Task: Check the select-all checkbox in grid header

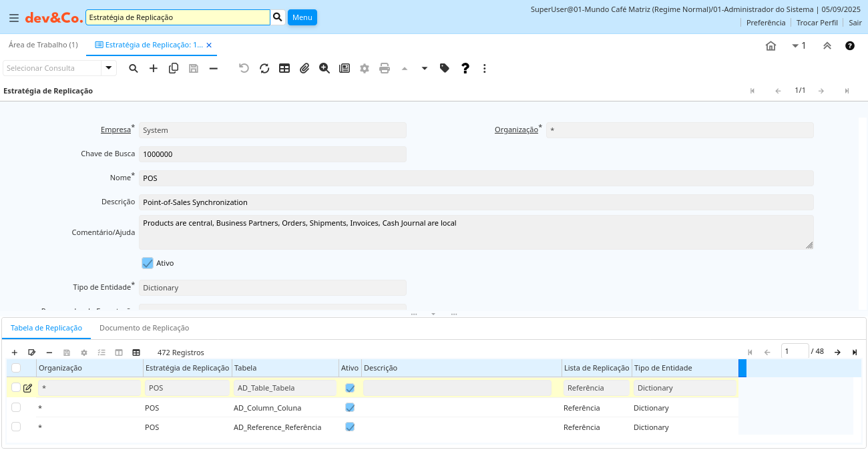Action: point(16,368)
